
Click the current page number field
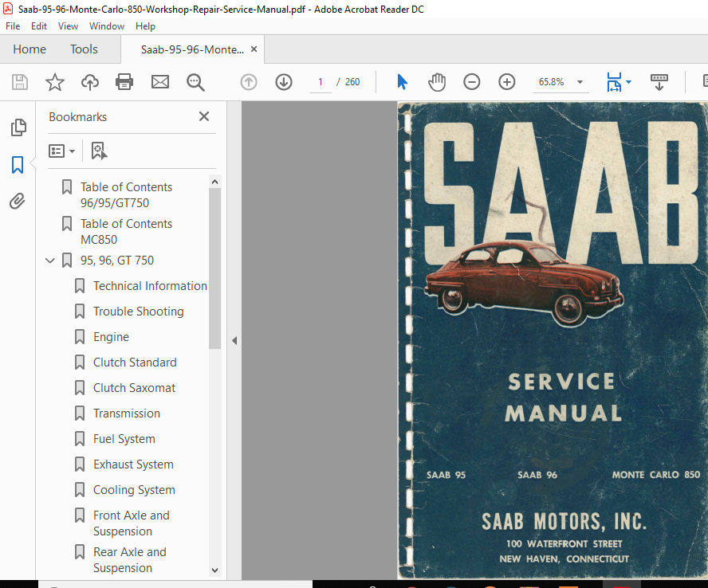coord(321,82)
